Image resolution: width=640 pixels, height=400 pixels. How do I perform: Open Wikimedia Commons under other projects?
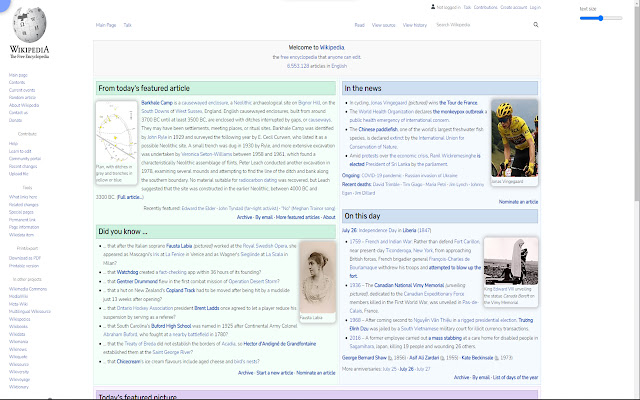28,289
